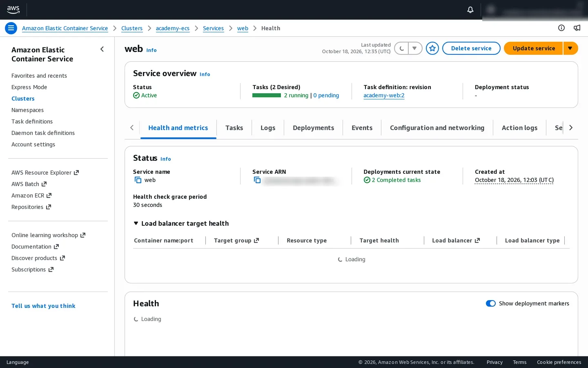
Task: Click the Created at timestamp
Action: 514,180
